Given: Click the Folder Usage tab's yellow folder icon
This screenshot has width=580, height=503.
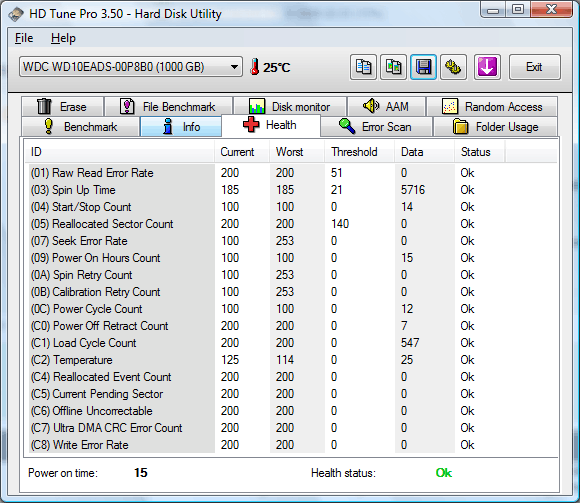Looking at the screenshot, I should pos(461,126).
